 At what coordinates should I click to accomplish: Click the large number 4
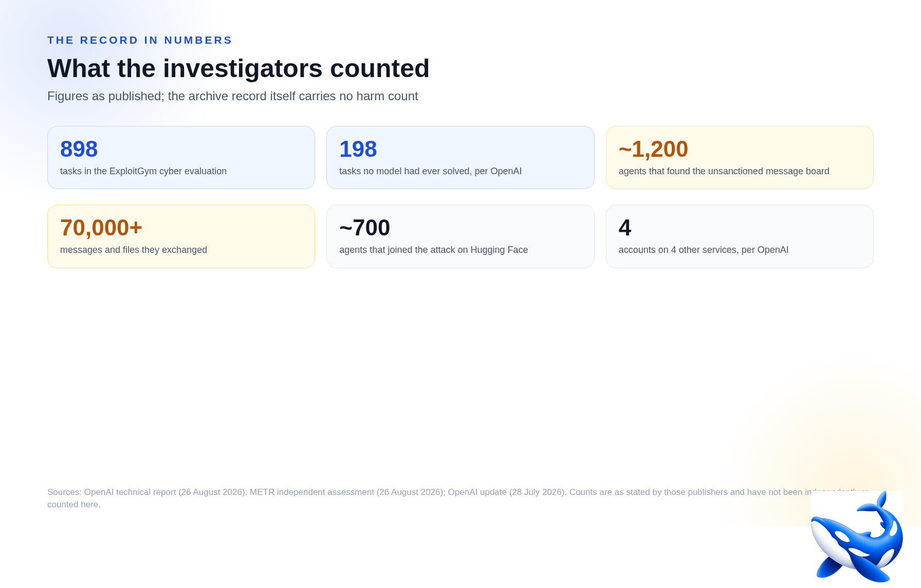point(625,228)
